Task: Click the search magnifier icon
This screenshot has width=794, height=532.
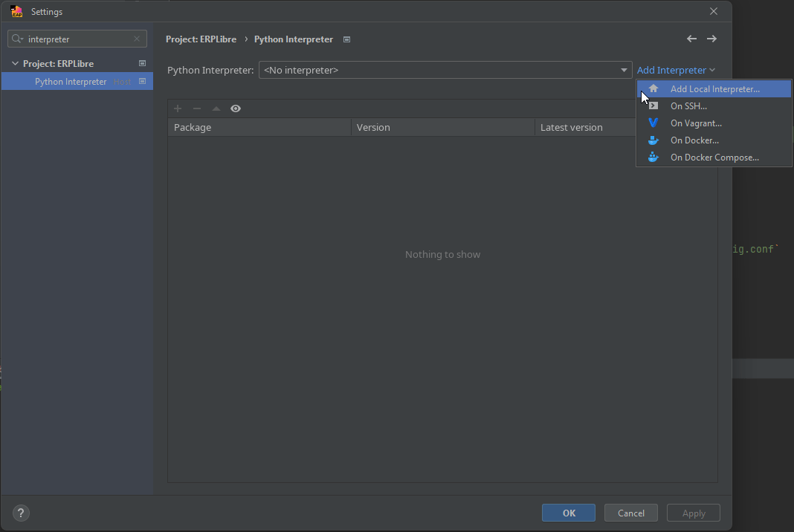Action: pos(17,39)
